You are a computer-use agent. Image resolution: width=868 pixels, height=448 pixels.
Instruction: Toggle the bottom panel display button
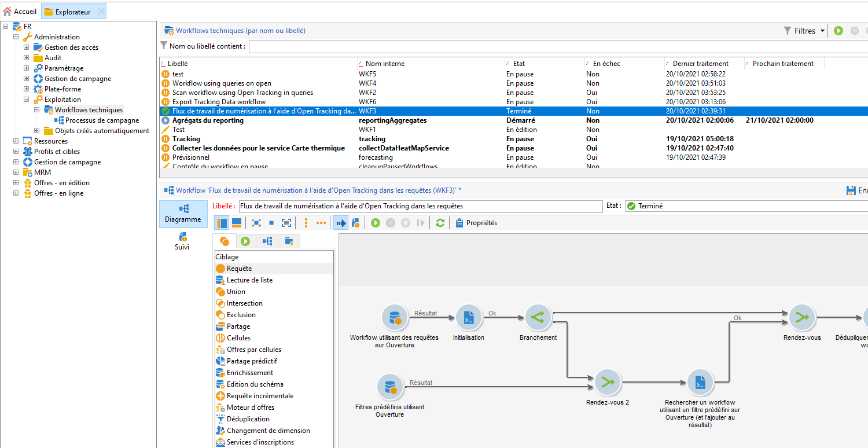[237, 223]
